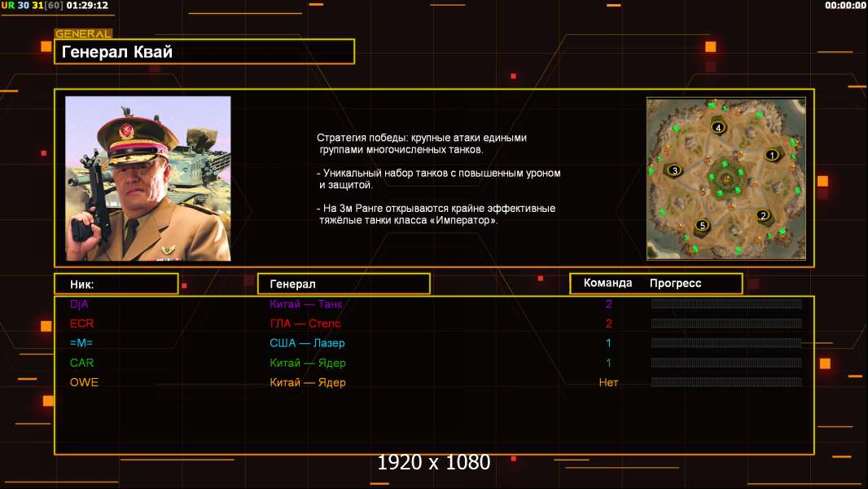
Task: Click the "Ник:" column header
Action: 116,284
